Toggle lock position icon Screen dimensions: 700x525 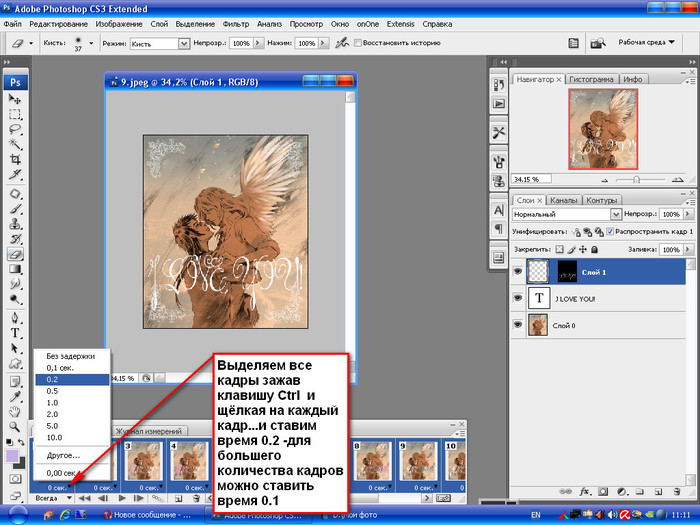tap(583, 250)
